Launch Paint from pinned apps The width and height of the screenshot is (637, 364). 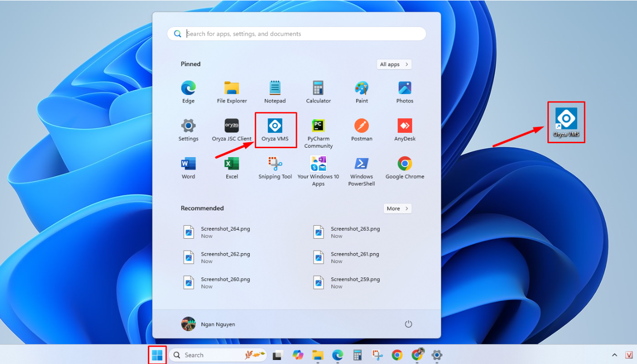(x=362, y=92)
